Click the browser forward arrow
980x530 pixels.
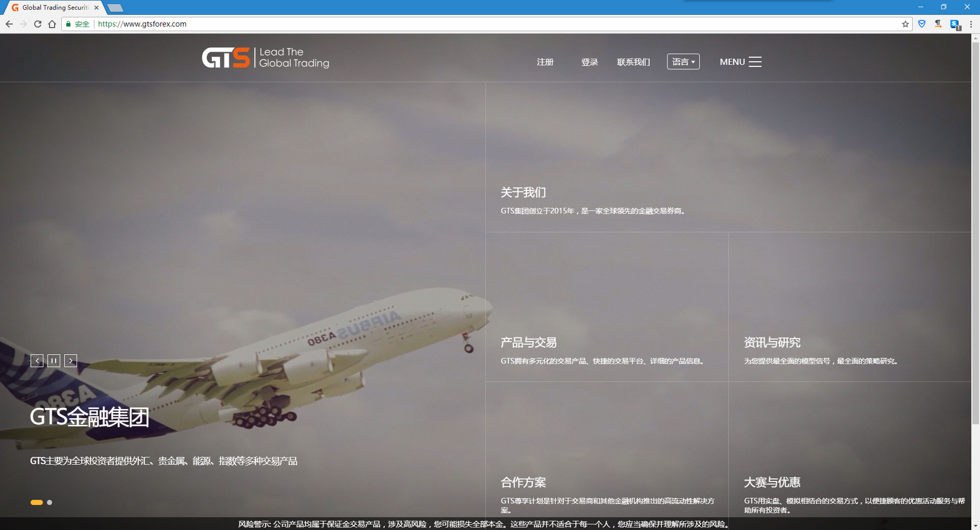pos(23,24)
